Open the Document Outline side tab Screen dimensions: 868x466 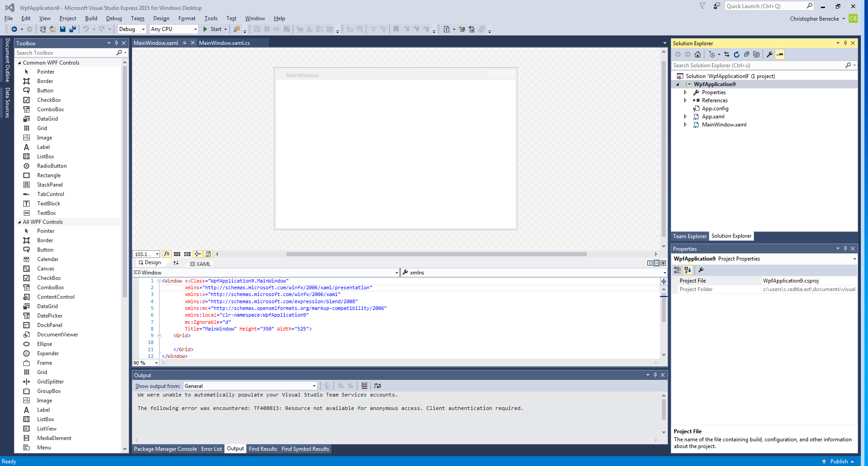pos(8,60)
